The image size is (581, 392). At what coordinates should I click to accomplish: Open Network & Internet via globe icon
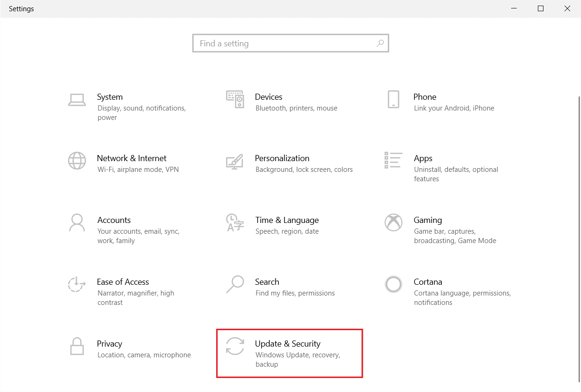tap(77, 161)
